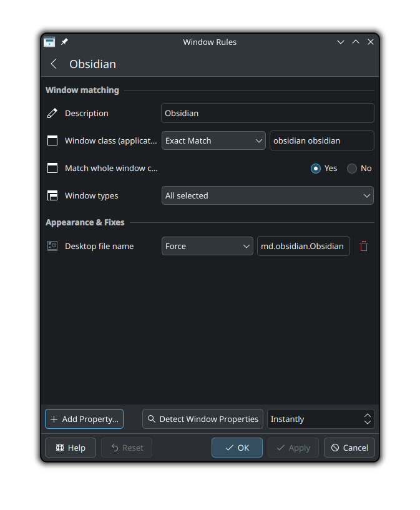Click the Window Rules app icon
The height and width of the screenshot is (510, 420).
tap(49, 42)
